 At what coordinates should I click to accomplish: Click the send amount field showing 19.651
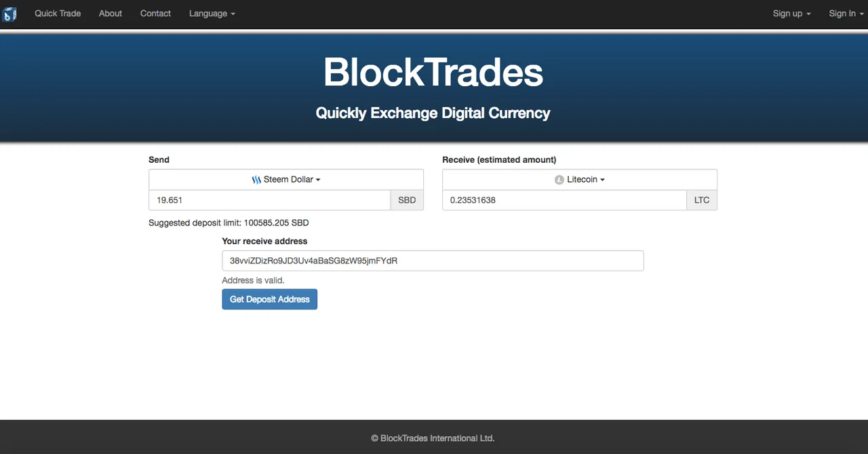(270, 200)
